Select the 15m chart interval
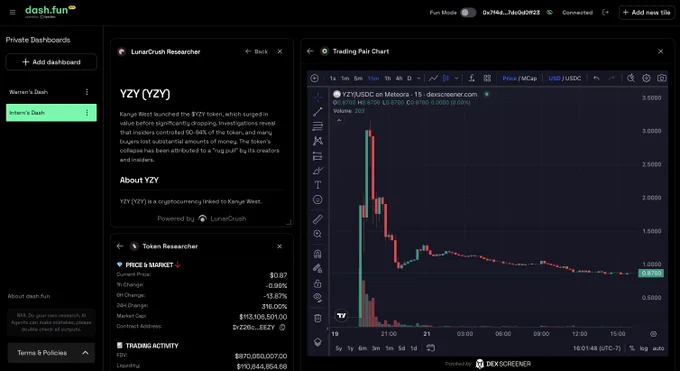Screen dimensions: 680x371 tap(373, 79)
